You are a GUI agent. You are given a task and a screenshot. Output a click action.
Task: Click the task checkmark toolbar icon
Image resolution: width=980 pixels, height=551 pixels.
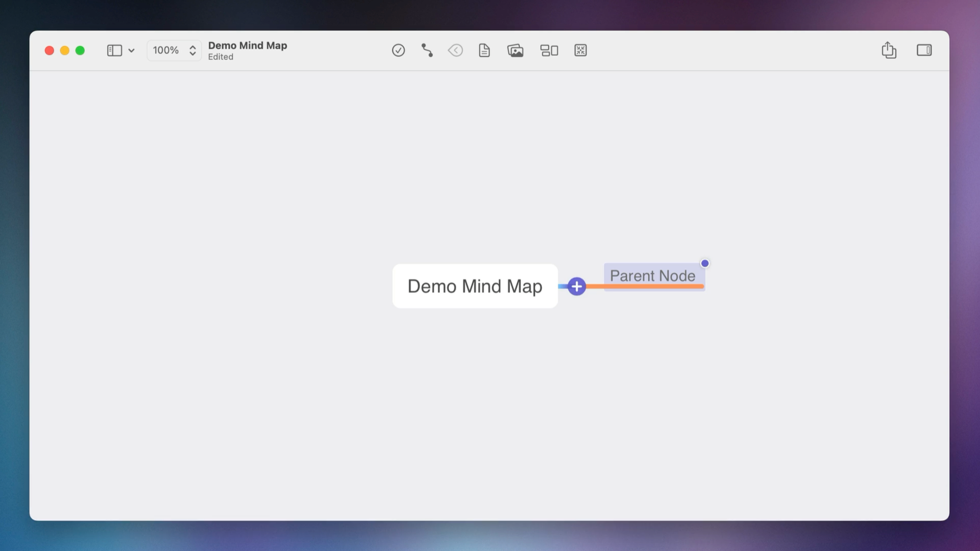click(x=398, y=50)
